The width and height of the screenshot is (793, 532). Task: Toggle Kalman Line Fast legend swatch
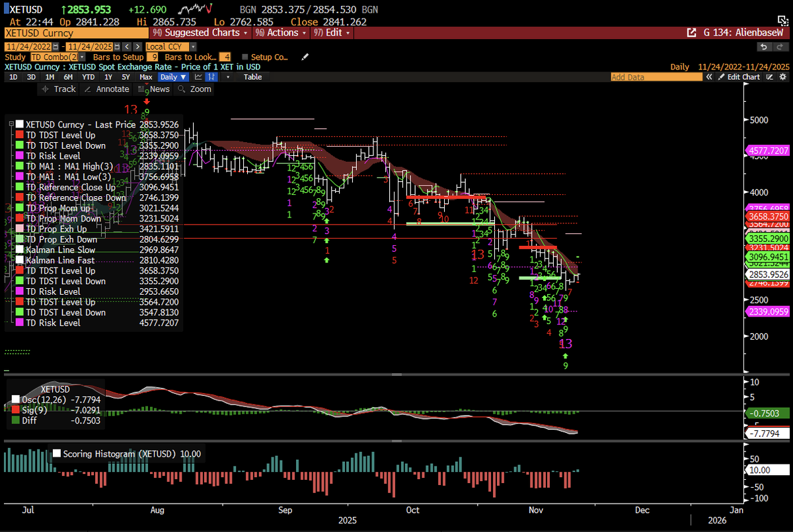pos(20,260)
